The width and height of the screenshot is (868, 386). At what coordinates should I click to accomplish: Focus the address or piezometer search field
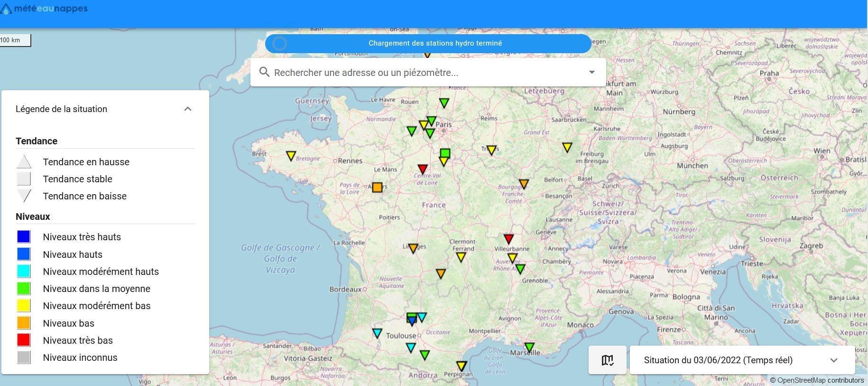coord(428,72)
